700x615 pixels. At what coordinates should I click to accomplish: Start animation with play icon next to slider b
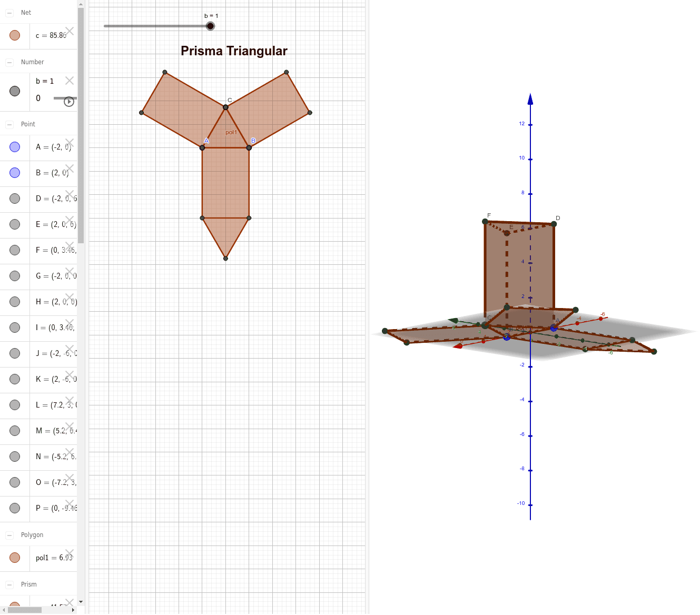click(x=69, y=101)
